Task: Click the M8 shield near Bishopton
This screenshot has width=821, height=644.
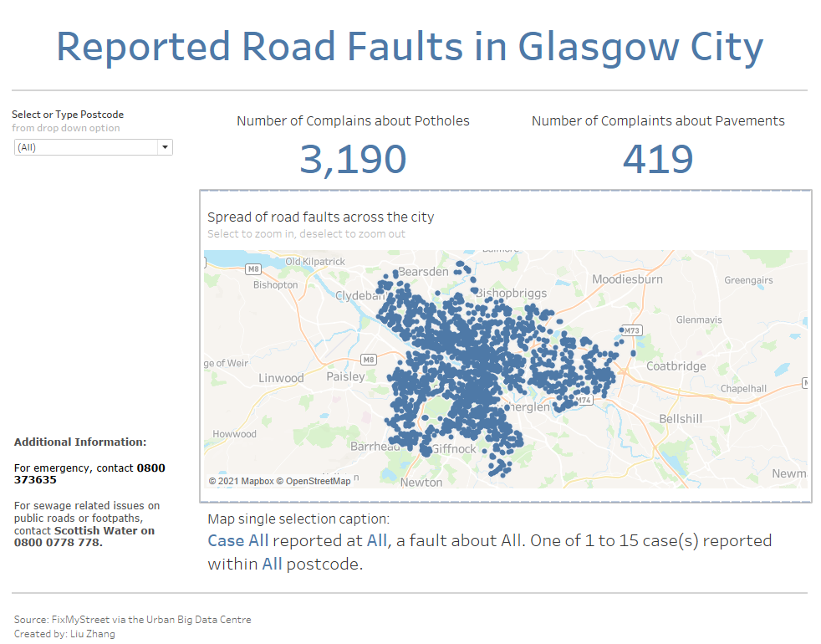Action: [x=253, y=268]
